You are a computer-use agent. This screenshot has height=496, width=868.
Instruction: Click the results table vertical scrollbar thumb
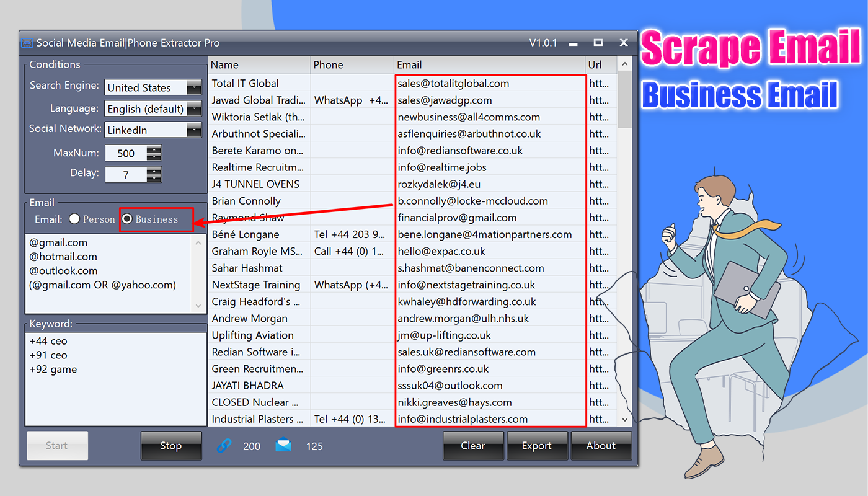pyautogui.click(x=625, y=100)
